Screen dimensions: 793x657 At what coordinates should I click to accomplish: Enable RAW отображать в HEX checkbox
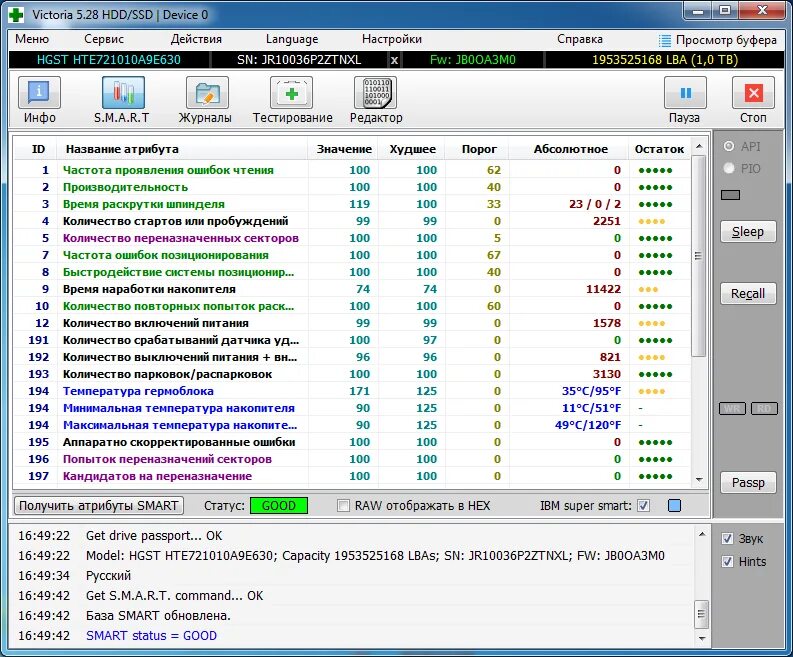343,505
